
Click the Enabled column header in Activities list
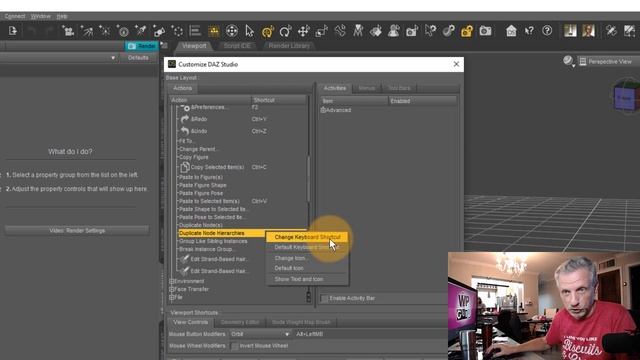422,101
